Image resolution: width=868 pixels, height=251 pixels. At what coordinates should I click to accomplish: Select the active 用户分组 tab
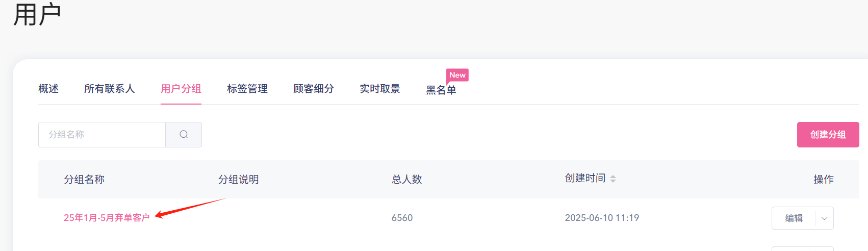181,89
